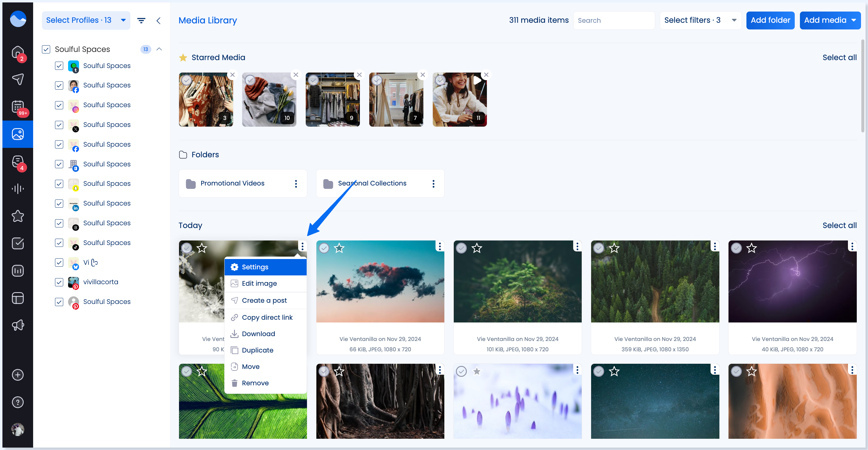This screenshot has height=450, width=868.
Task: Open the listening waveform icon in sidebar
Action: coord(18,189)
